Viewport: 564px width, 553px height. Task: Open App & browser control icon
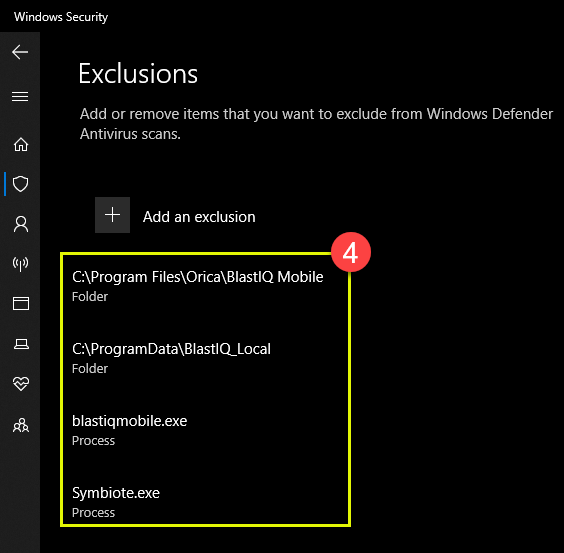tap(21, 303)
